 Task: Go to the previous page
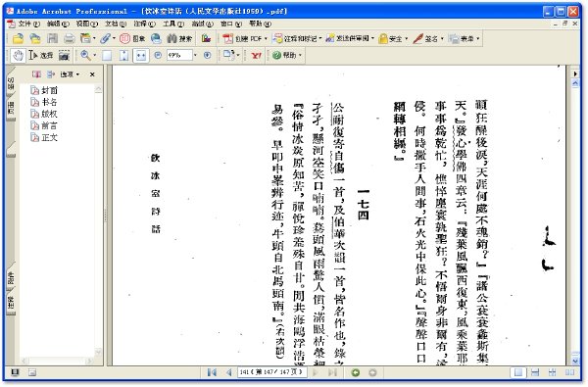click(228, 372)
